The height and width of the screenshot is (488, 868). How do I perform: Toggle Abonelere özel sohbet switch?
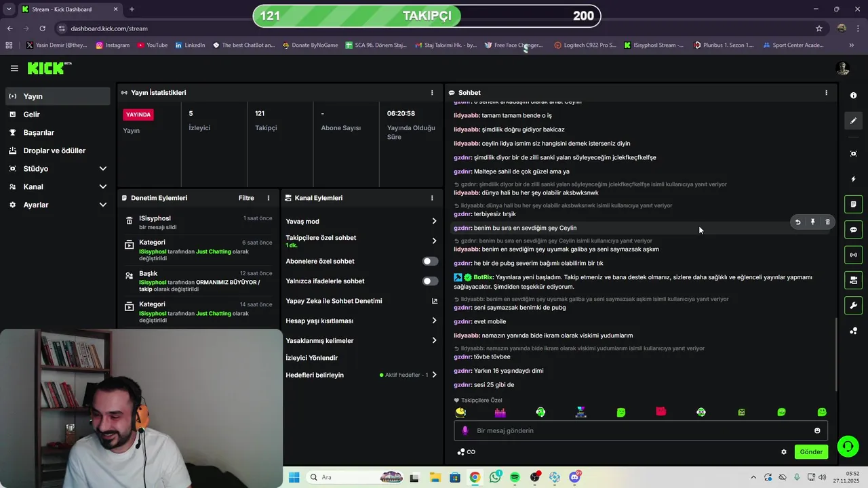click(x=430, y=261)
